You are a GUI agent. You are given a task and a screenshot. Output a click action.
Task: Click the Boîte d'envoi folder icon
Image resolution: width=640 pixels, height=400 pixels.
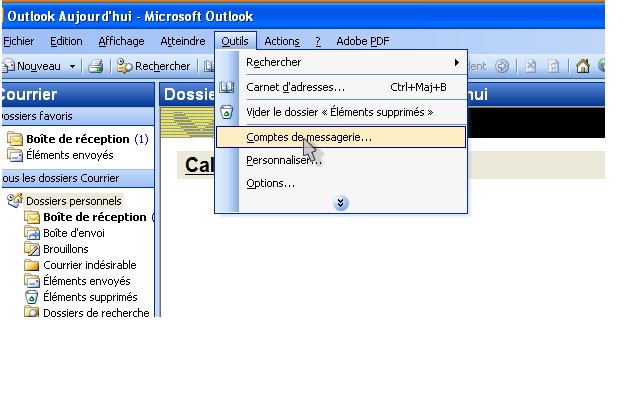click(32, 233)
